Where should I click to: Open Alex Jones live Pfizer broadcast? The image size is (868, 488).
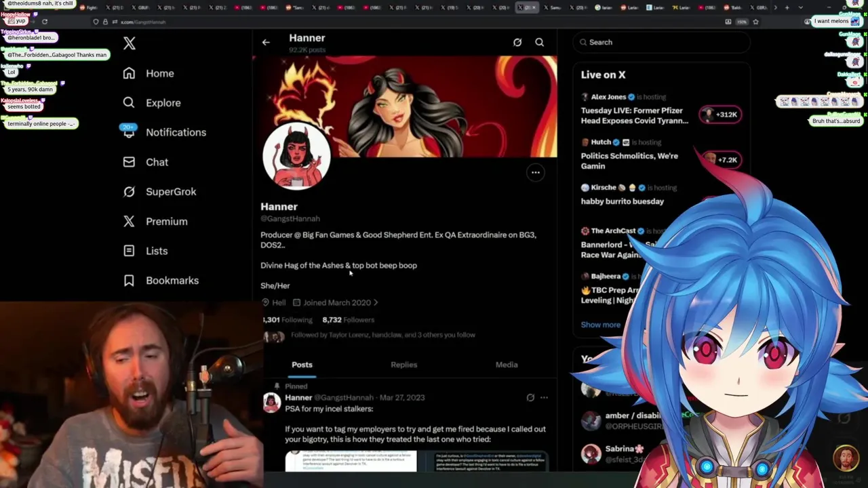pyautogui.click(x=635, y=115)
